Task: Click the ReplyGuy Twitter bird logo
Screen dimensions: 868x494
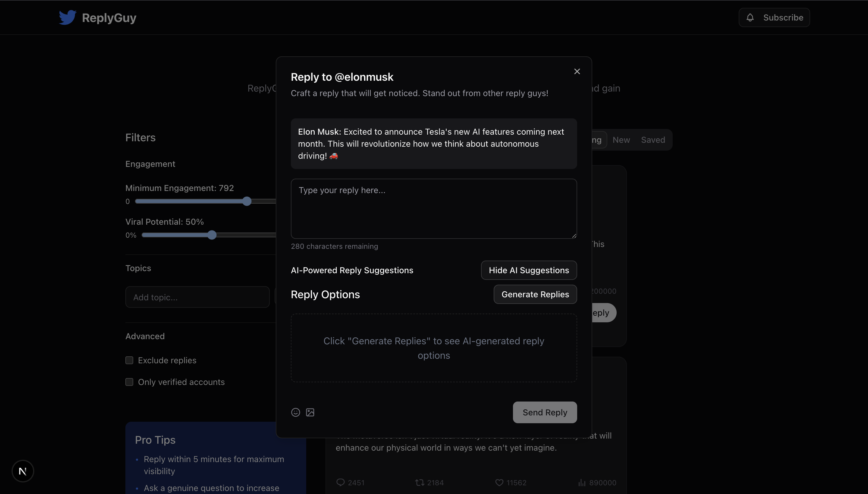Action: [x=68, y=17]
